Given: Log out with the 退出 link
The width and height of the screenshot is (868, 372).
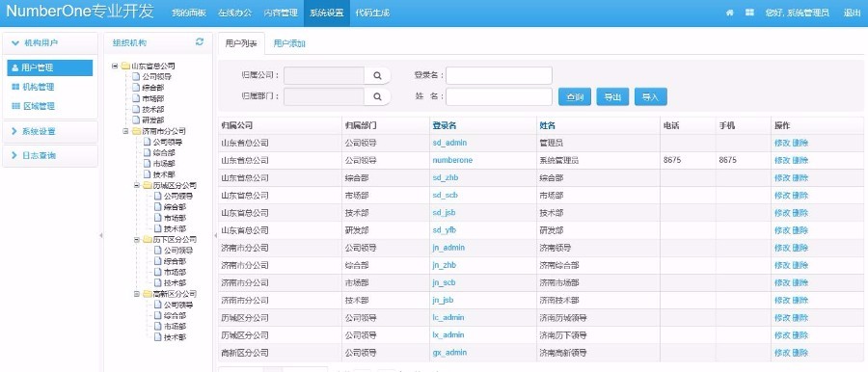Looking at the screenshot, I should pyautogui.click(x=852, y=13).
